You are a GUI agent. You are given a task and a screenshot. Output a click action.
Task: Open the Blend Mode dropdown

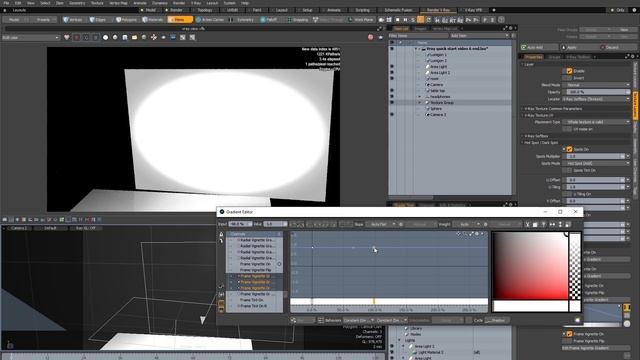pyautogui.click(x=596, y=85)
